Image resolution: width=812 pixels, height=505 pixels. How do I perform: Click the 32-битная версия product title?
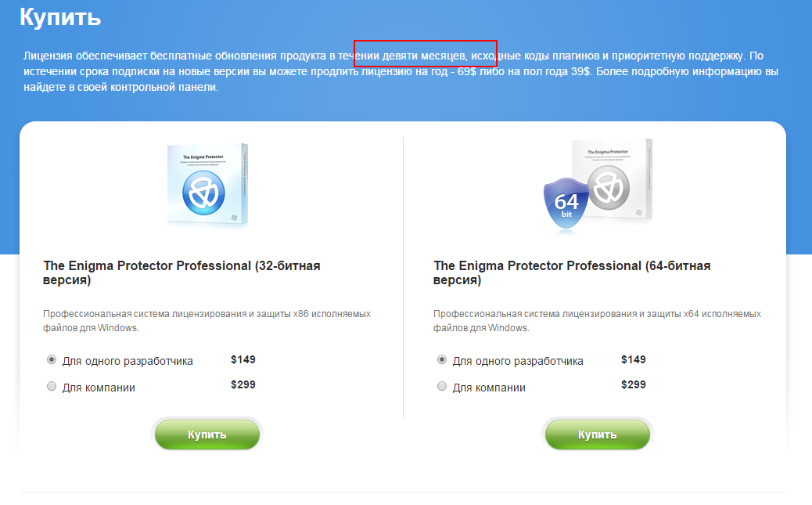181,272
